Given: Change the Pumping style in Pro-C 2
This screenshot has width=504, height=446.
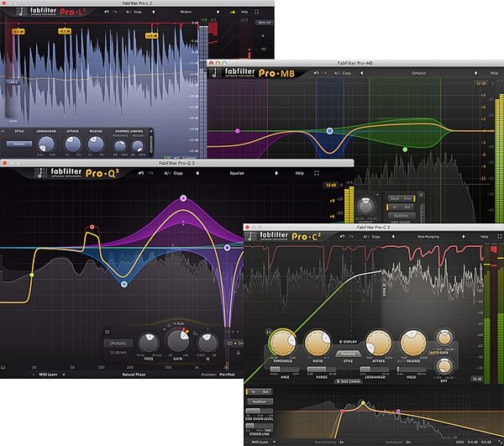Looking at the screenshot, I should pos(348,354).
